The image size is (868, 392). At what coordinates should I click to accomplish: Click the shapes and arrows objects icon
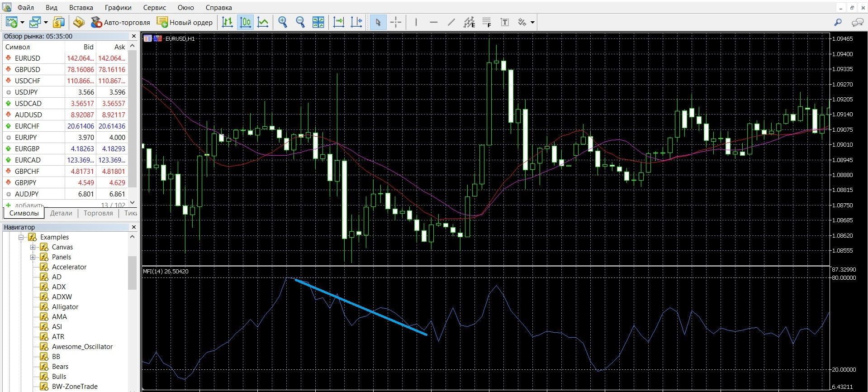click(x=522, y=22)
